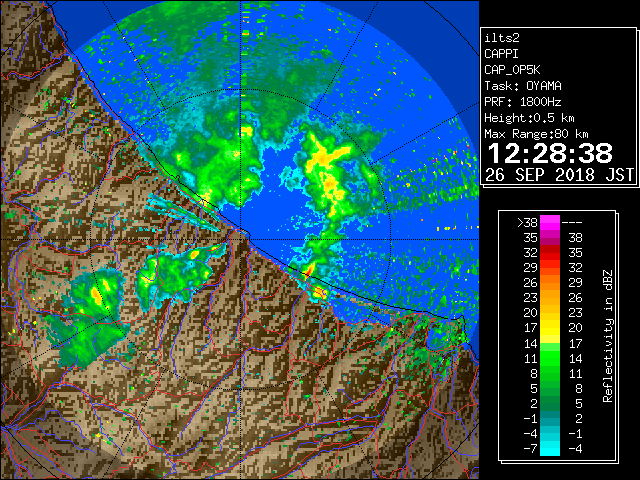The width and height of the screenshot is (640, 480).
Task: Select the "26 SEP 2018 JST" date
Action: tap(560, 175)
